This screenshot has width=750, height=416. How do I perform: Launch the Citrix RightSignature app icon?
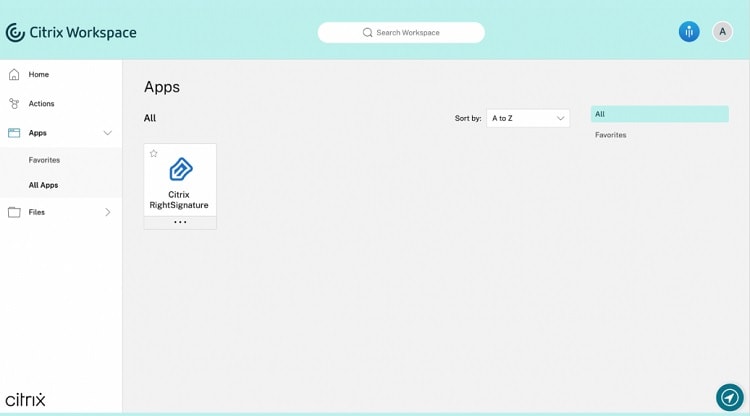pos(181,169)
